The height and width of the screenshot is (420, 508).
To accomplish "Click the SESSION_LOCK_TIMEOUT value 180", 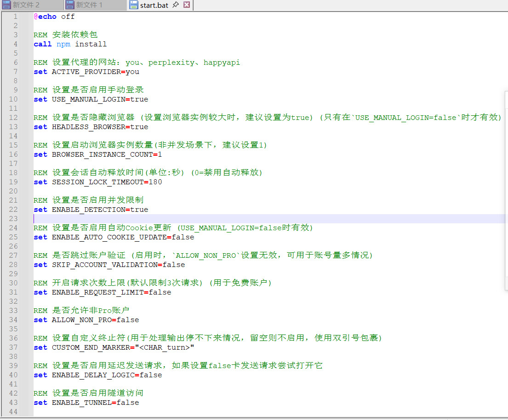I will (x=155, y=182).
